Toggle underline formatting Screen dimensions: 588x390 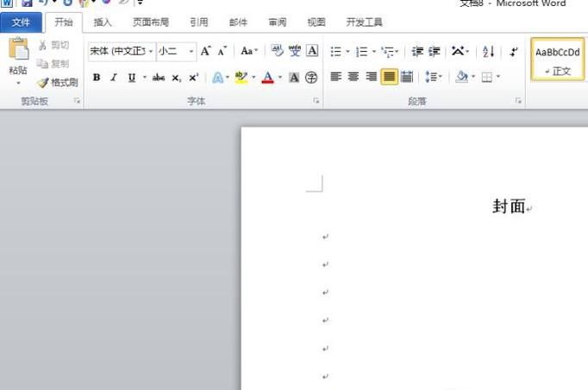(x=131, y=78)
